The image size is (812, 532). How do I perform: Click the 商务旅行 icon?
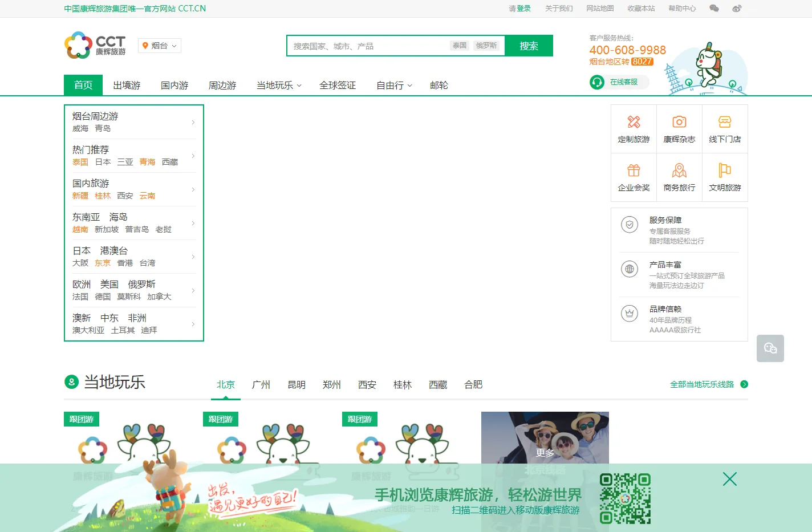(679, 170)
